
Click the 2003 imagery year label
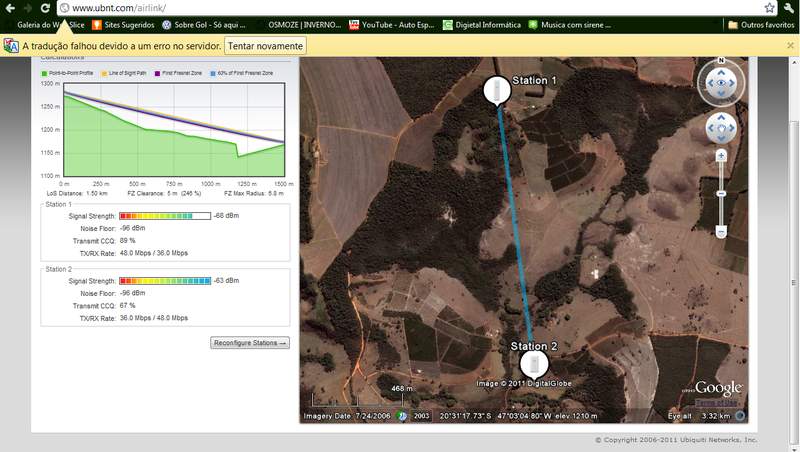pos(421,416)
